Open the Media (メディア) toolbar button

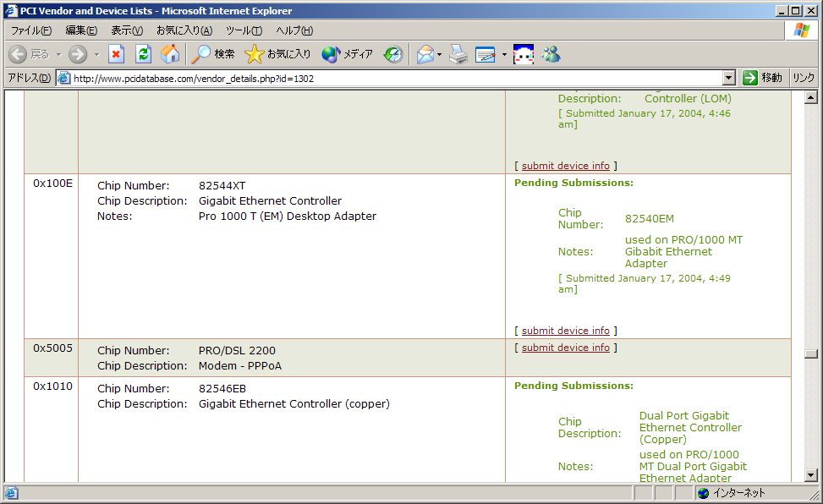348,54
